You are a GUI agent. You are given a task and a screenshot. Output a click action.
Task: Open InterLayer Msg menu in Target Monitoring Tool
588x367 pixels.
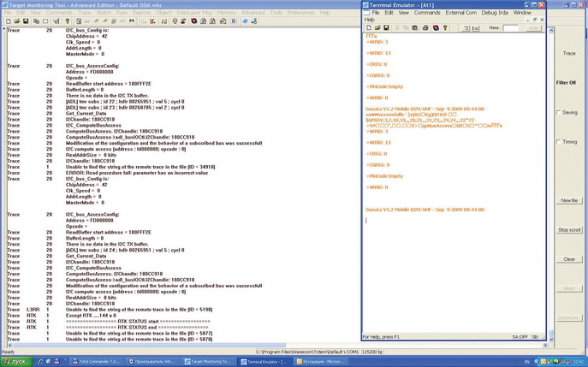point(194,12)
